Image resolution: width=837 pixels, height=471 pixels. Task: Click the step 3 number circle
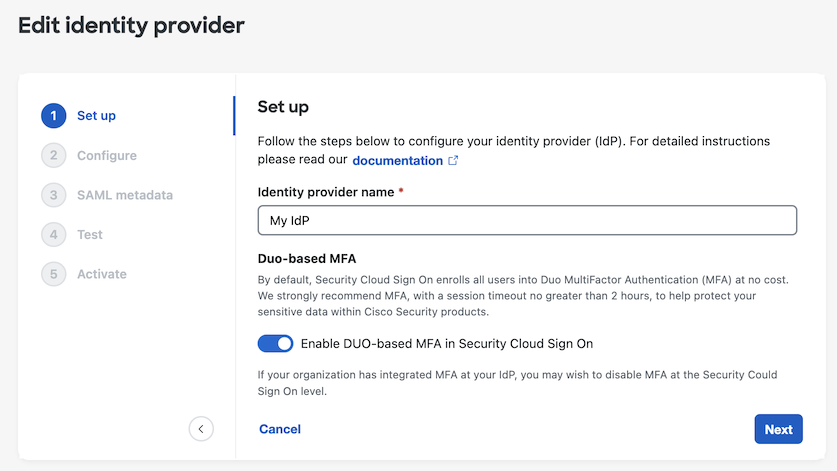pyautogui.click(x=53, y=195)
